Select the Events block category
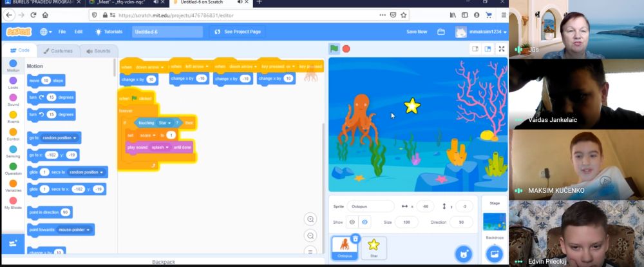 13,117
